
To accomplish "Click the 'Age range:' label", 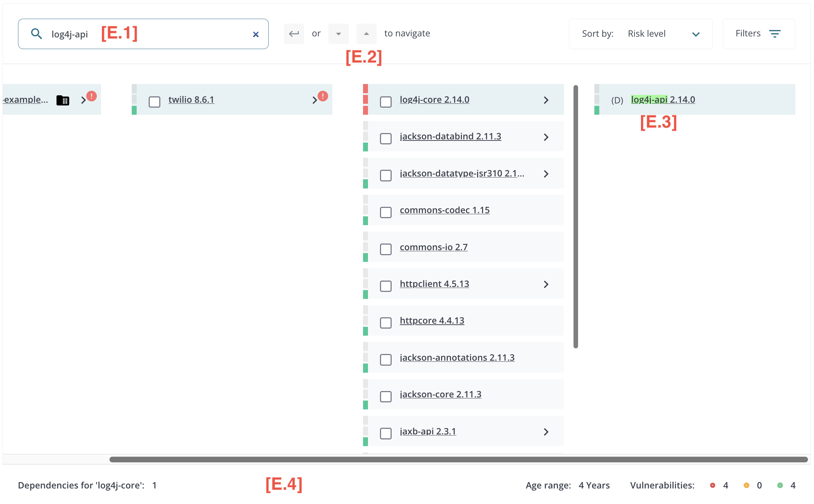I will coord(548,486).
